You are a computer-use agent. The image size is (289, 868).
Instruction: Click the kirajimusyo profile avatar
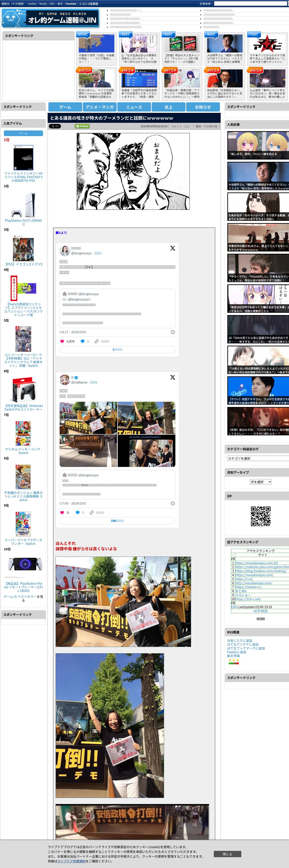click(65, 250)
